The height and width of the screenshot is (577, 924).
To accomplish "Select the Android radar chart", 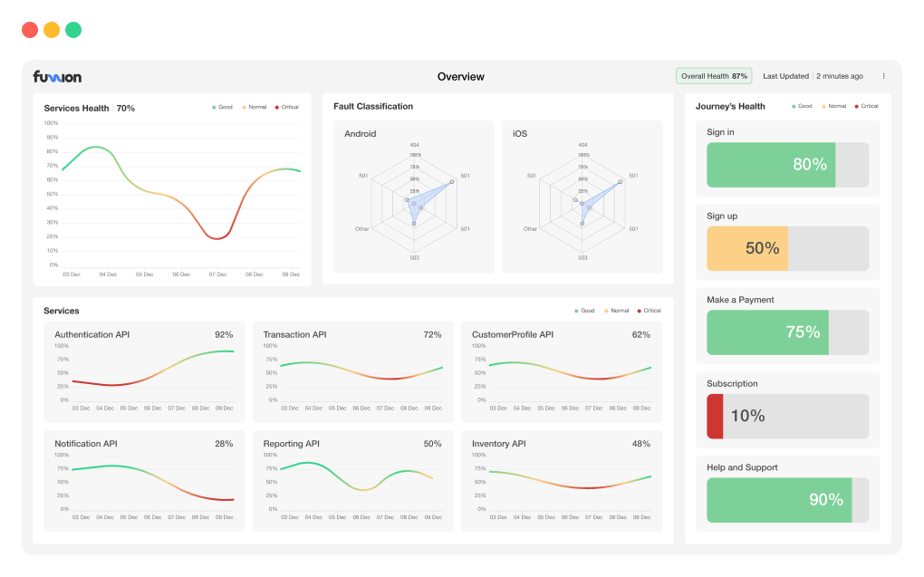I will [x=414, y=197].
